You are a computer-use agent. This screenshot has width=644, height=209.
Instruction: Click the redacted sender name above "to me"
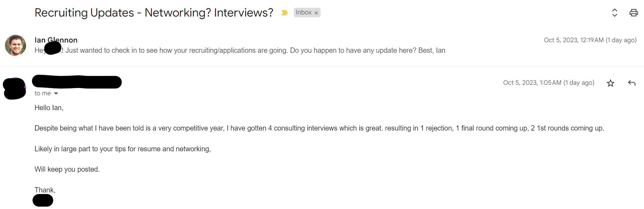click(77, 82)
